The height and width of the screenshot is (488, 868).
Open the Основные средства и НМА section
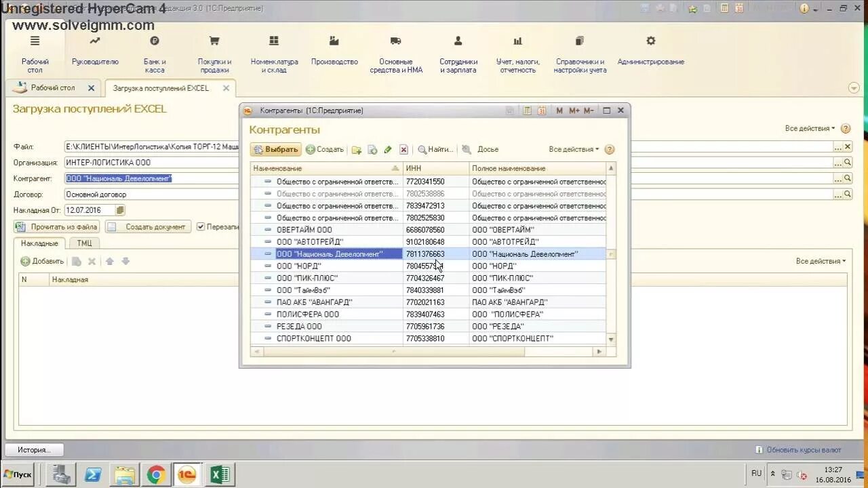[x=396, y=55]
